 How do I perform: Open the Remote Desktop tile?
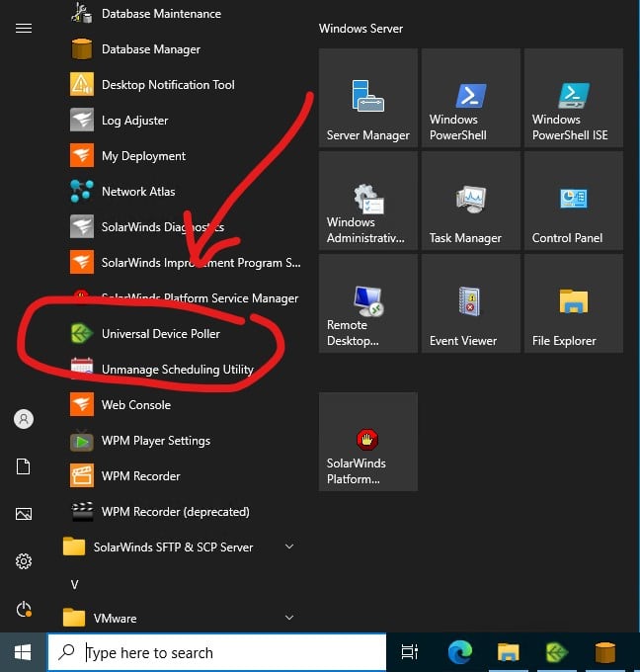tap(368, 303)
